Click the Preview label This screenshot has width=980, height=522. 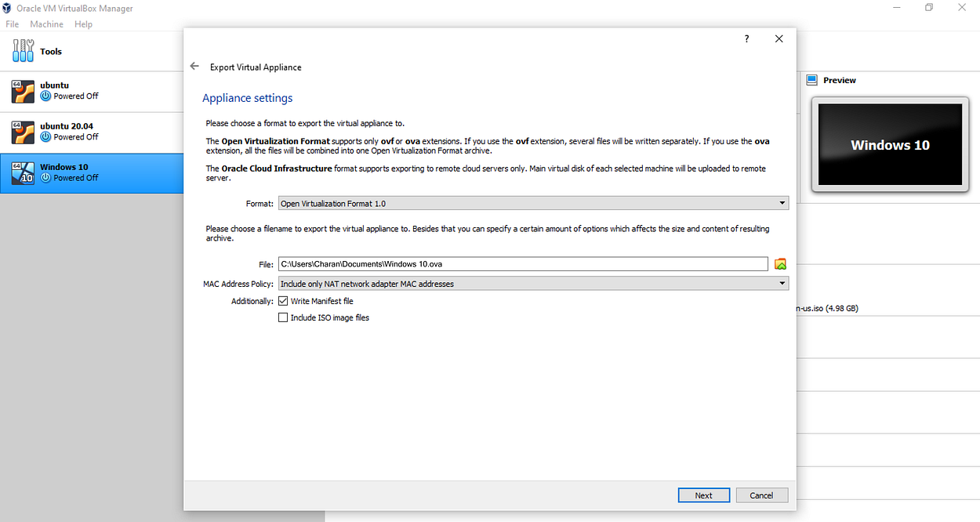840,80
